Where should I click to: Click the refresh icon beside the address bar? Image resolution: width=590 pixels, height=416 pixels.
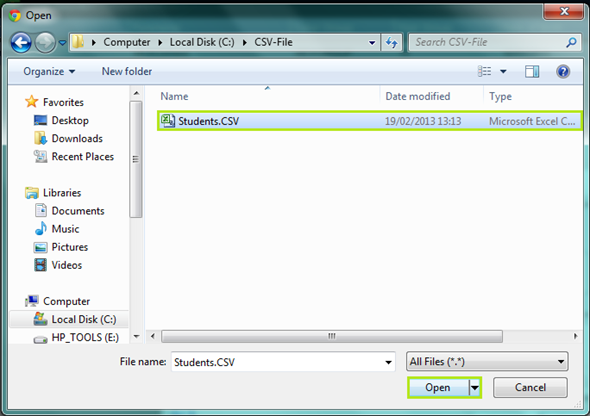point(392,43)
